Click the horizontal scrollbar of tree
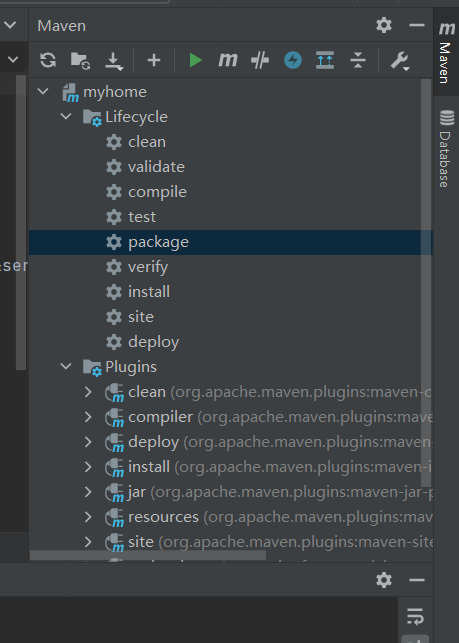Viewport: 459px width, 643px height. pyautogui.click(x=148, y=555)
